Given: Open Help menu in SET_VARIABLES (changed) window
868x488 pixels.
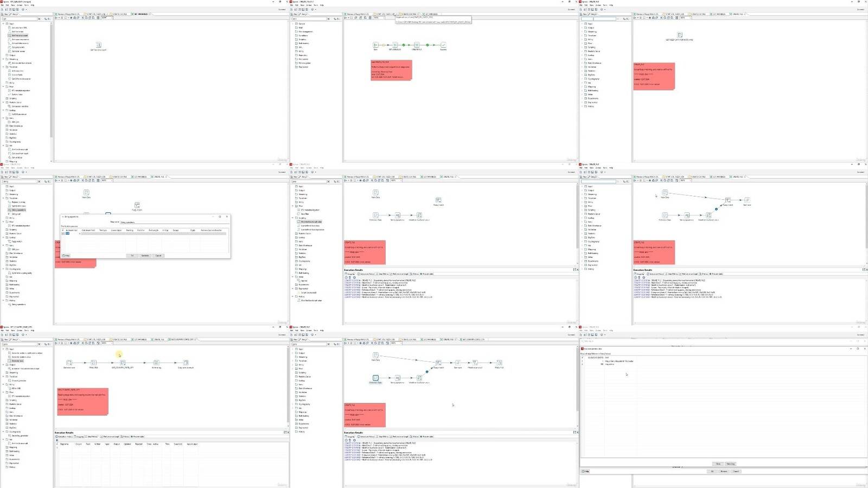Looking at the screenshot, I should pos(32,5).
